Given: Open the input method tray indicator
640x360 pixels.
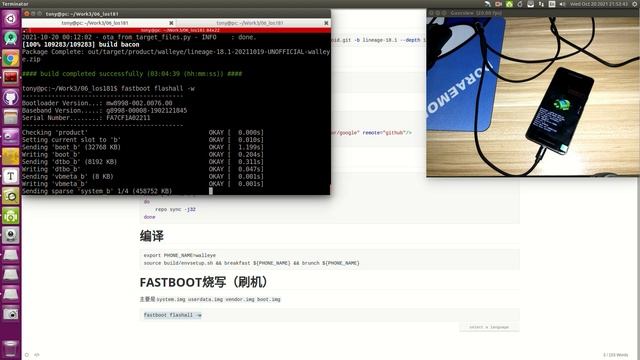Looking at the screenshot, I should pos(552,4).
